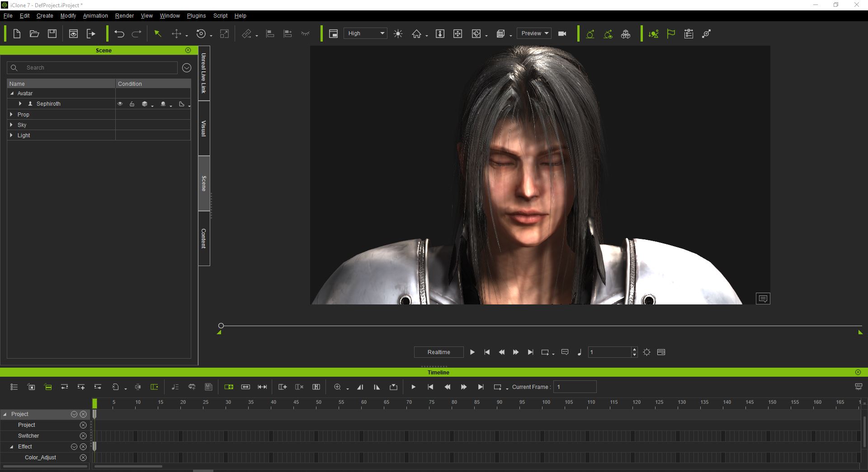Image resolution: width=868 pixels, height=472 pixels.
Task: Activate the Move tool in the toolbar
Action: (176, 34)
